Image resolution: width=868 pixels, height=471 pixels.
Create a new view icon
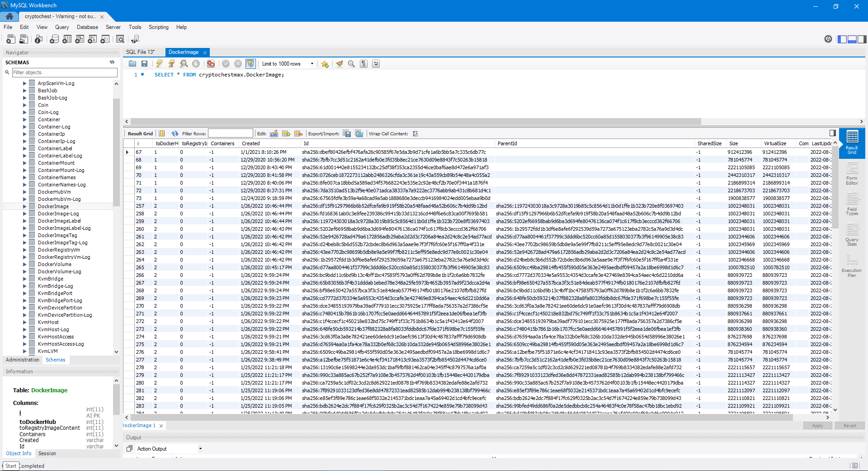pos(80,39)
